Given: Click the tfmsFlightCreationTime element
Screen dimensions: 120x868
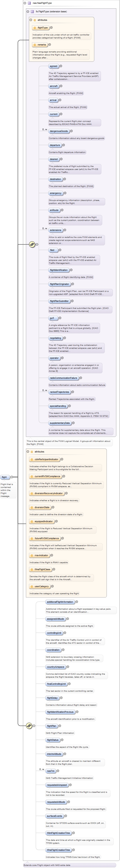Looking at the screenshot, I should [x=58, y=850].
